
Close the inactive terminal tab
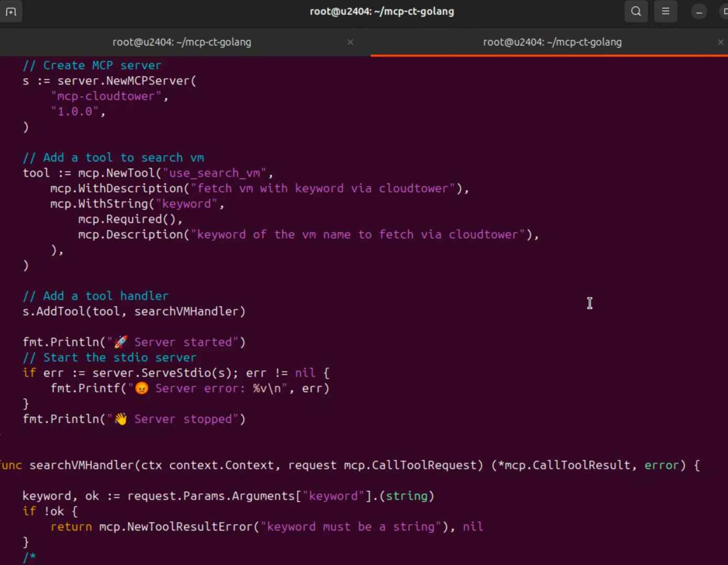click(350, 42)
